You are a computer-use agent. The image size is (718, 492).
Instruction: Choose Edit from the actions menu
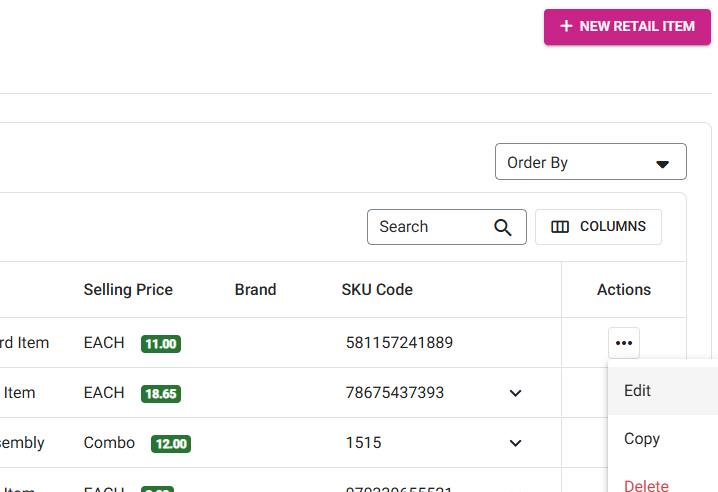[x=638, y=391]
